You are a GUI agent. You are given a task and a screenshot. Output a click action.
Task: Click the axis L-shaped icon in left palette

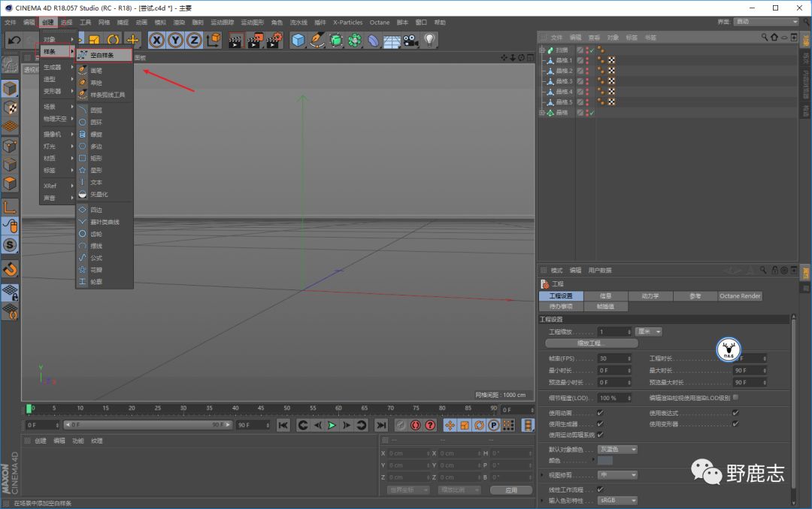pyautogui.click(x=10, y=207)
